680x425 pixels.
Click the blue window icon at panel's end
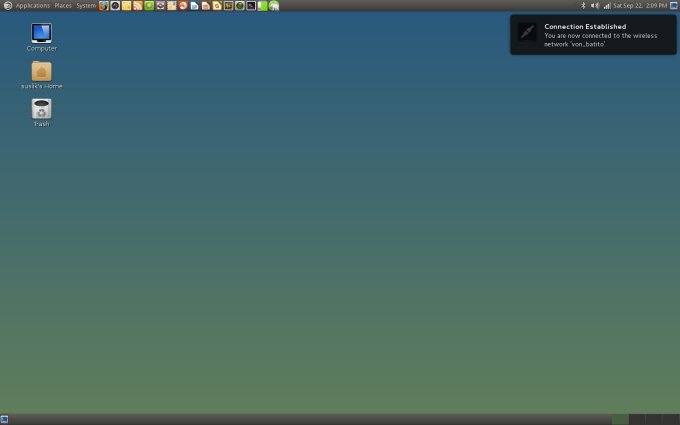(673, 6)
